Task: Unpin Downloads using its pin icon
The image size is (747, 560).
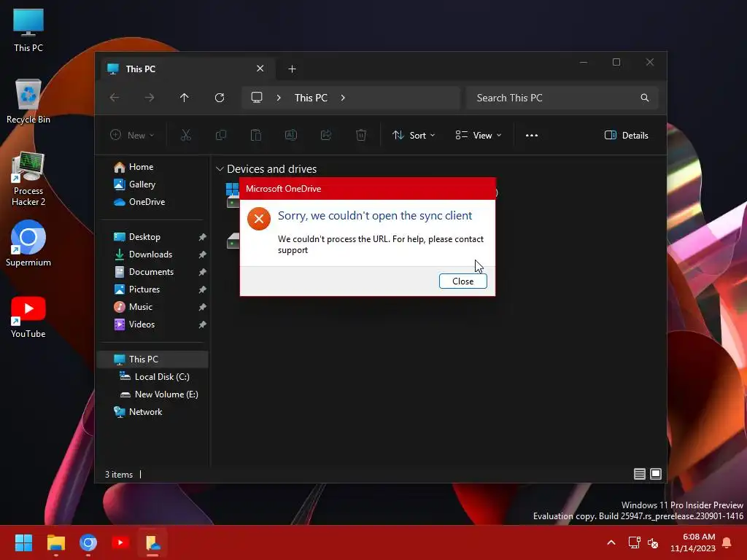Action: click(203, 254)
